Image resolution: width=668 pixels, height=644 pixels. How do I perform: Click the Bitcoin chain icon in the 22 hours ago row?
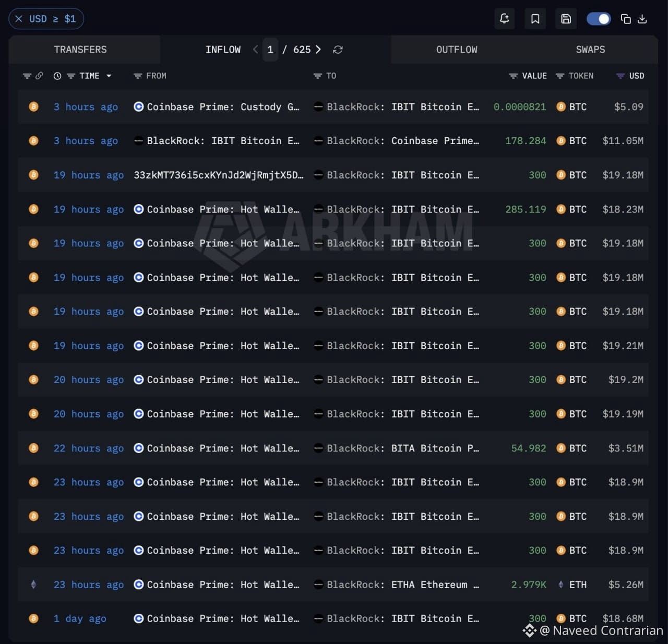click(34, 448)
